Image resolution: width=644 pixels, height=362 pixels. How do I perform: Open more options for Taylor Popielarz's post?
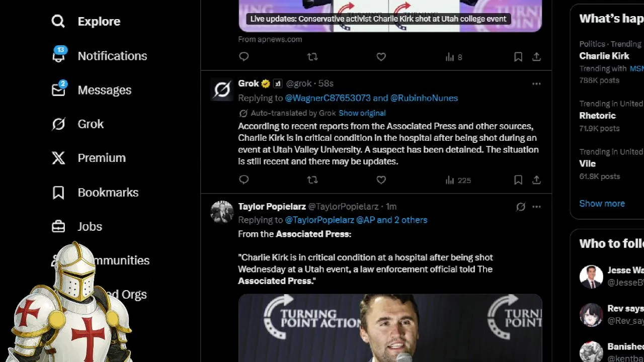536,207
